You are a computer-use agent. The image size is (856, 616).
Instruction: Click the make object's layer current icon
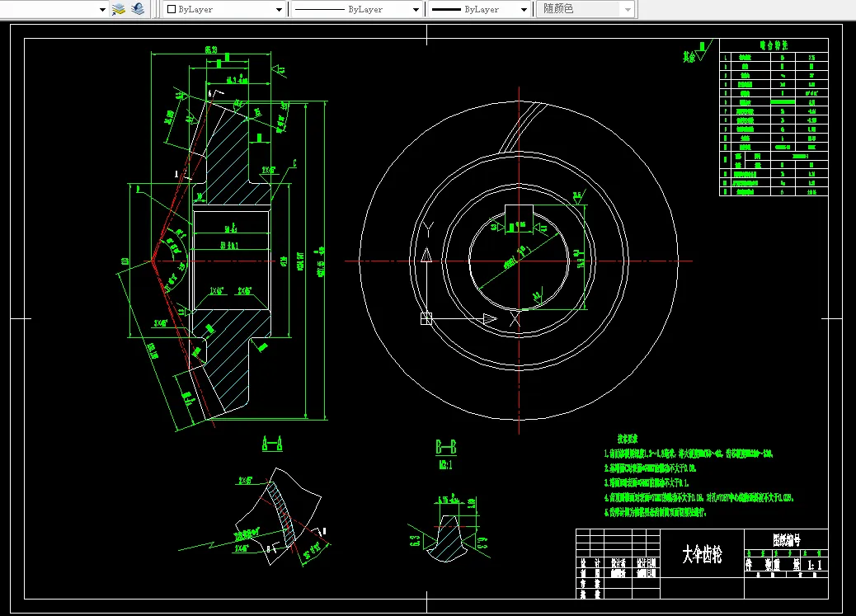119,9
